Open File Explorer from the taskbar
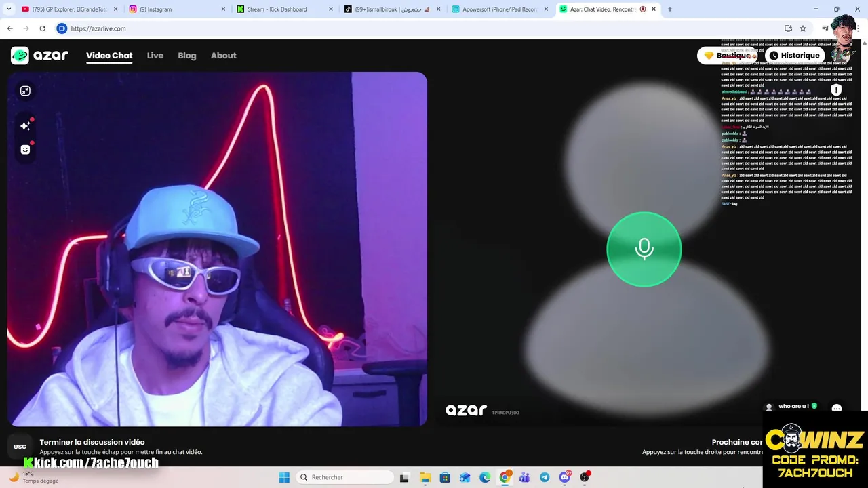 (425, 477)
